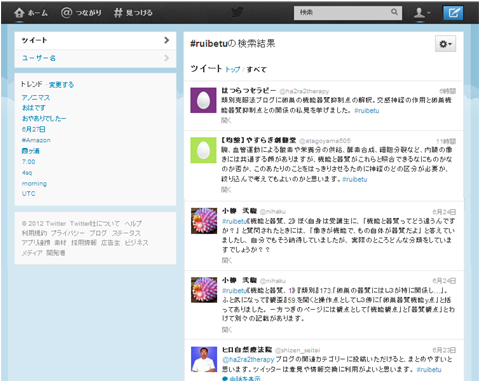The width and height of the screenshot is (480, 387).
Task: Click 6月23日 timestamp on last tweet
Action: 444,350
